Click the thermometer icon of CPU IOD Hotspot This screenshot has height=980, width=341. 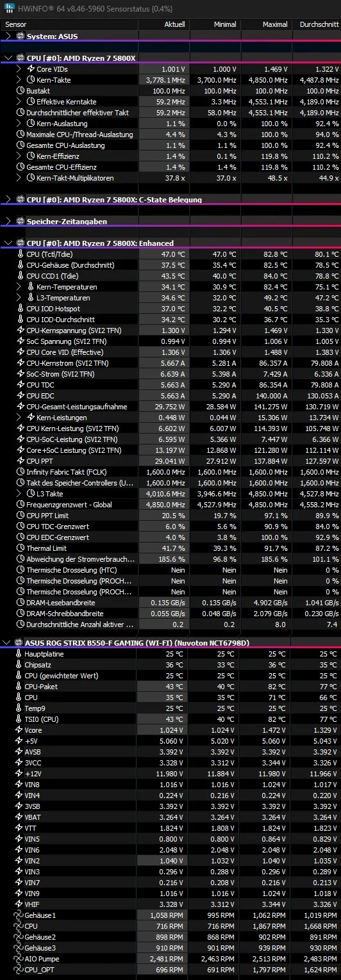click(19, 309)
